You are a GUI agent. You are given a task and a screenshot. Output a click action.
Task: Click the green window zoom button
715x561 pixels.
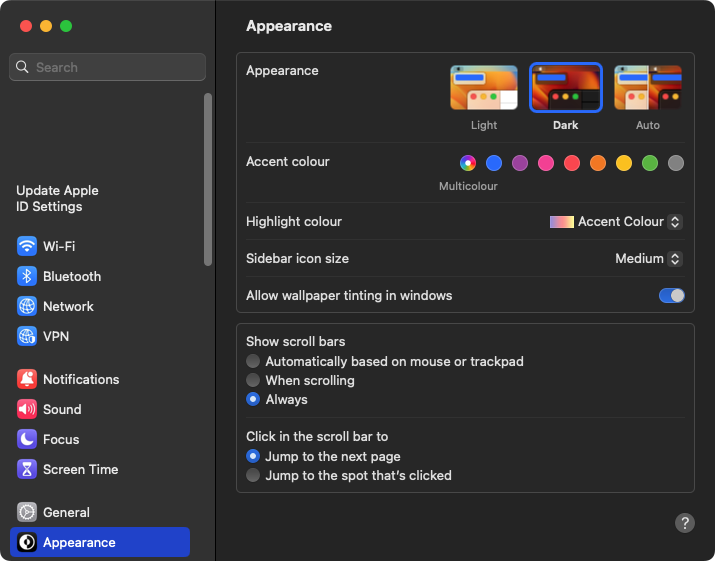point(66,26)
